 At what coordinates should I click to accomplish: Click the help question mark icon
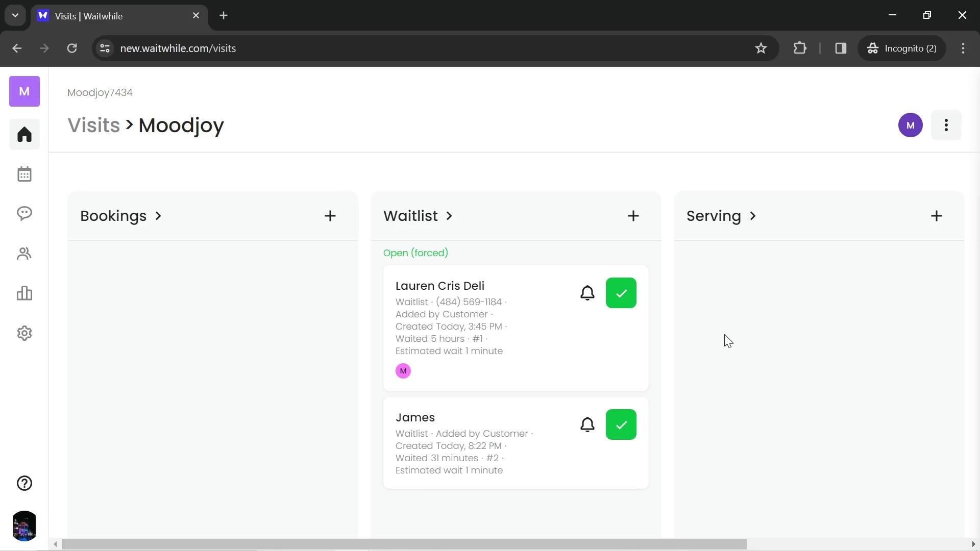24,483
